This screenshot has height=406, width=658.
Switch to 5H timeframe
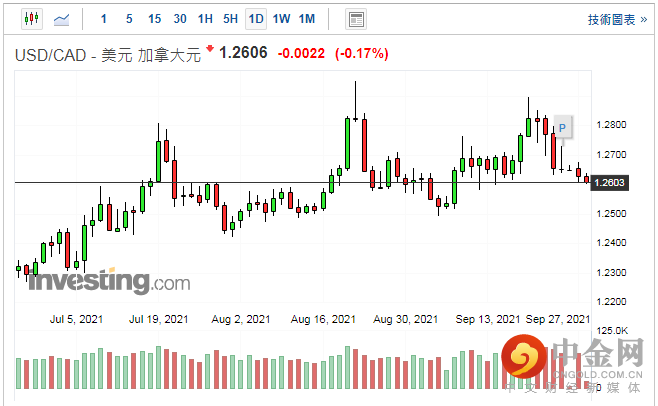tap(230, 19)
